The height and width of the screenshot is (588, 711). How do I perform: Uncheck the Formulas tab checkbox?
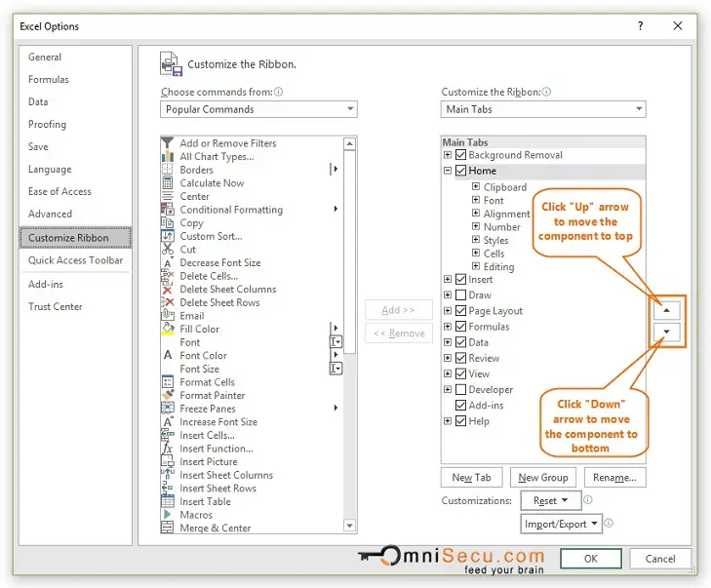tap(460, 327)
